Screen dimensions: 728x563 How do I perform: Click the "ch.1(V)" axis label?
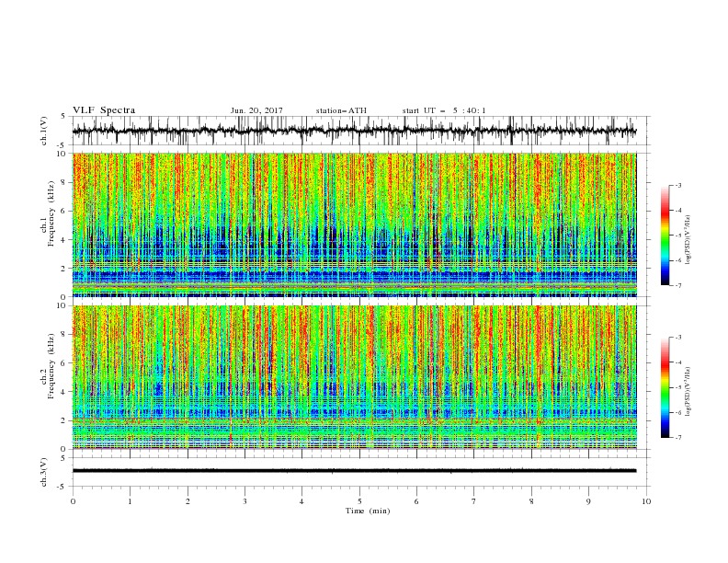(44, 131)
